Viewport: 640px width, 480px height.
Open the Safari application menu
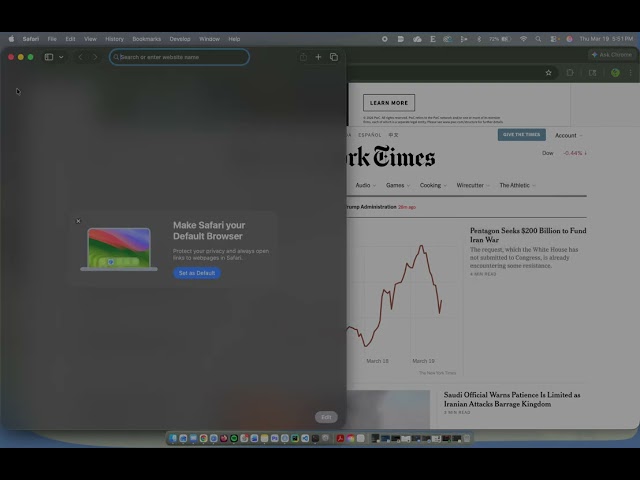[x=31, y=39]
